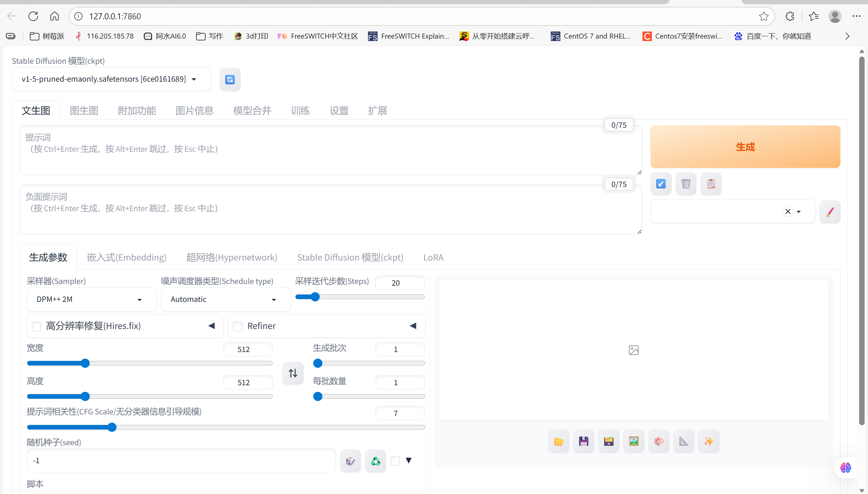Open the Schedule type Automatic dropdown
Viewport: 868px width, 494px height.
(x=226, y=299)
